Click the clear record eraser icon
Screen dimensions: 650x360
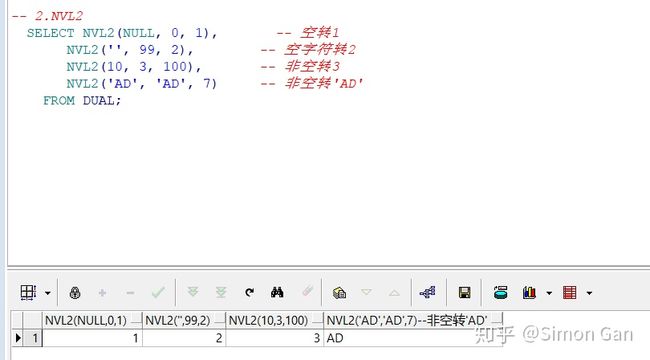(x=308, y=291)
